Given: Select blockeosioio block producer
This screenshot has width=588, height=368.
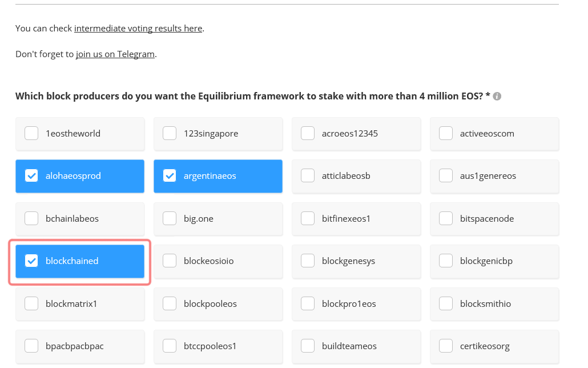Looking at the screenshot, I should tap(170, 261).
